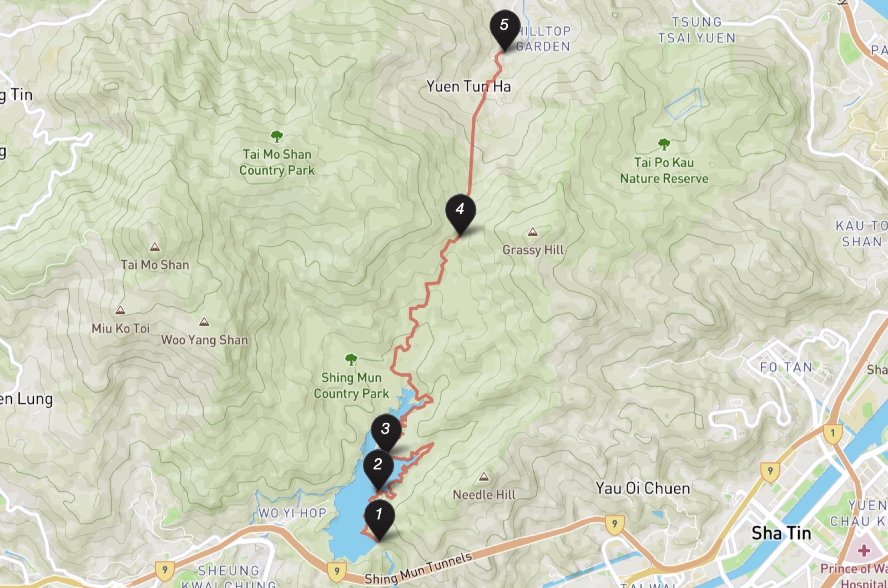The height and width of the screenshot is (588, 888).
Task: Select the Tai Mo Shan mountain peak icon
Action: (x=154, y=247)
